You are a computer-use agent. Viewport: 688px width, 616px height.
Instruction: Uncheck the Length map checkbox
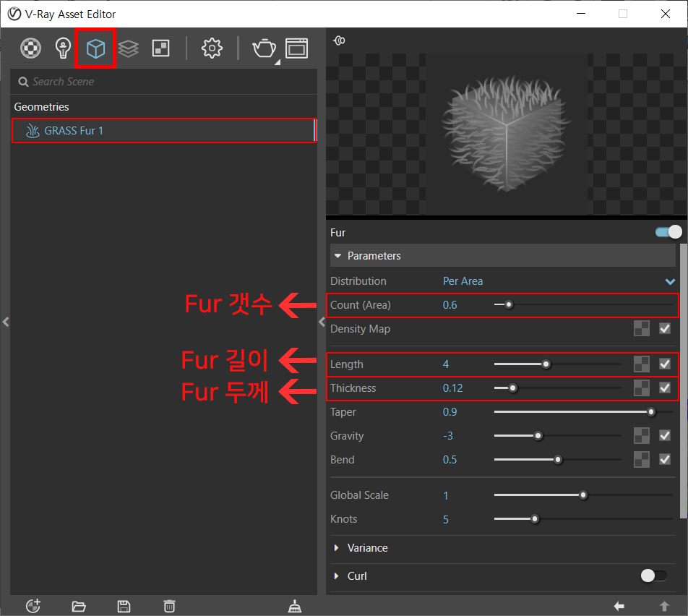pos(665,364)
